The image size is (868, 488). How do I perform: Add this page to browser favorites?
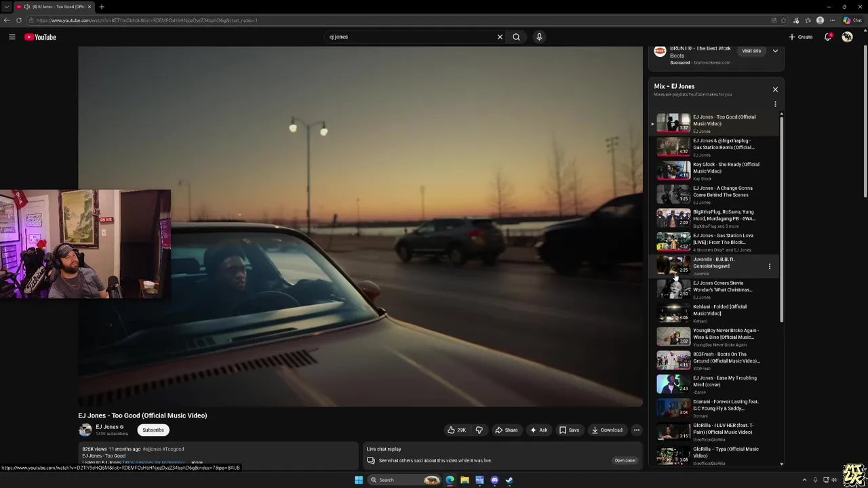783,20
